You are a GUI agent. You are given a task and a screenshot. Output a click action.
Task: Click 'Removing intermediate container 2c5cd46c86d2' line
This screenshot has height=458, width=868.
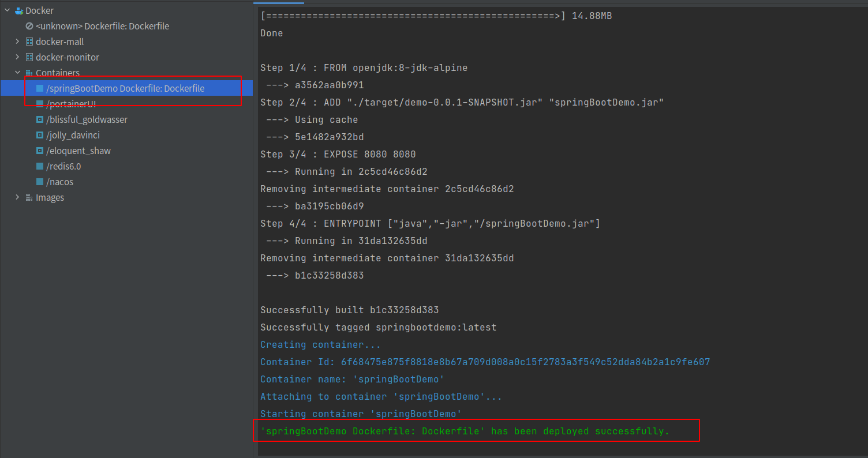tap(387, 189)
